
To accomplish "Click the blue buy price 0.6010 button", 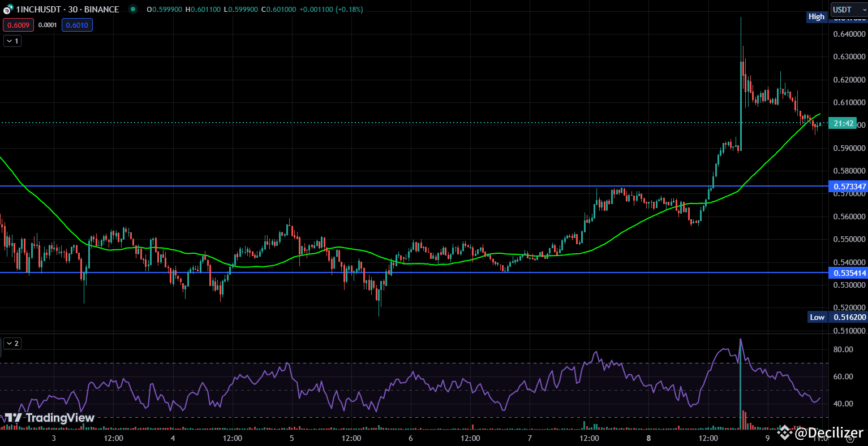I will point(76,25).
